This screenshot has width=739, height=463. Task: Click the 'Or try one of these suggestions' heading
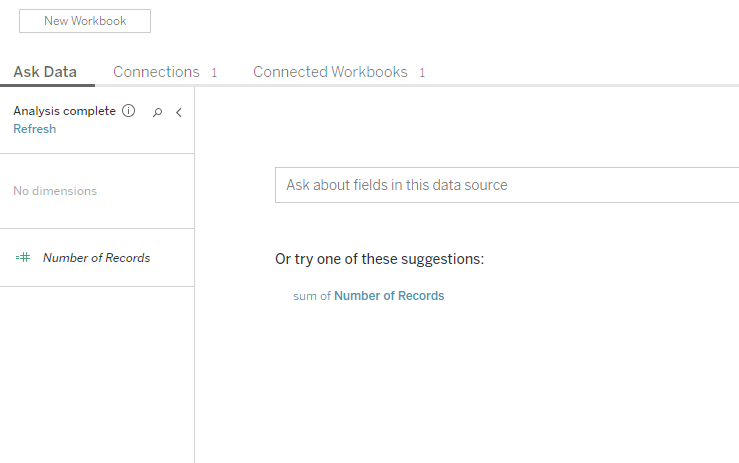(x=379, y=259)
